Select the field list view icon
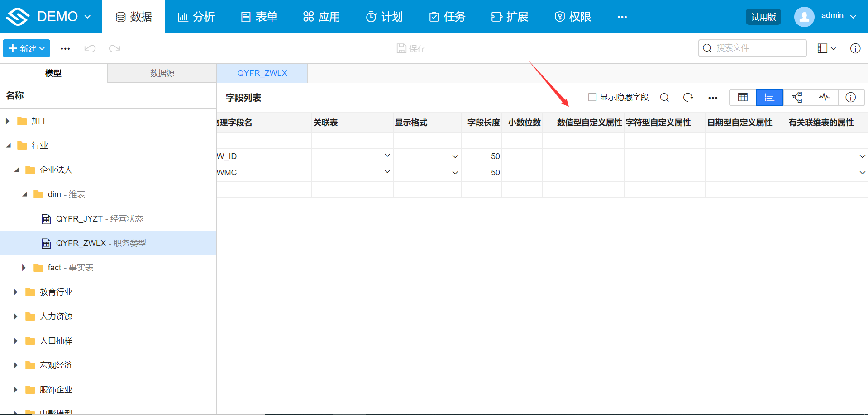Image resolution: width=868 pixels, height=415 pixels. 769,97
